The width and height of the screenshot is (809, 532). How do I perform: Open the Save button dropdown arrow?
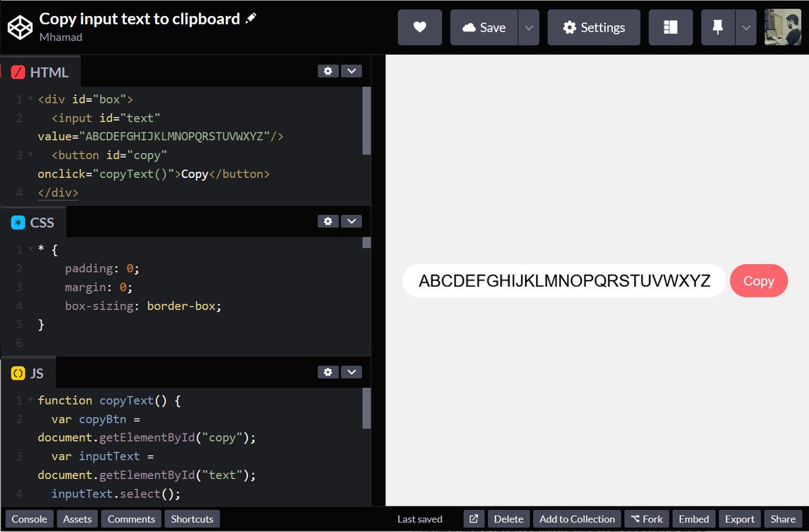pos(529,27)
